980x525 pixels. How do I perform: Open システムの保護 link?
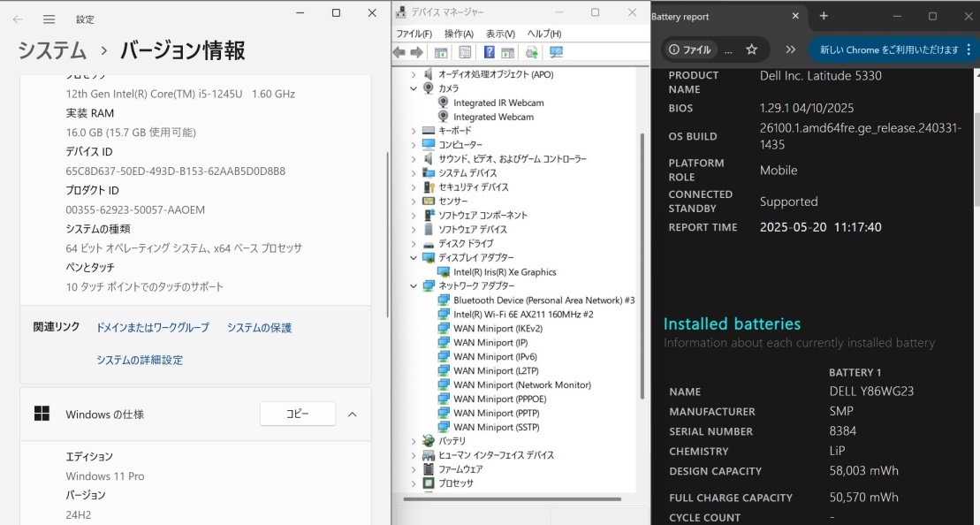260,328
